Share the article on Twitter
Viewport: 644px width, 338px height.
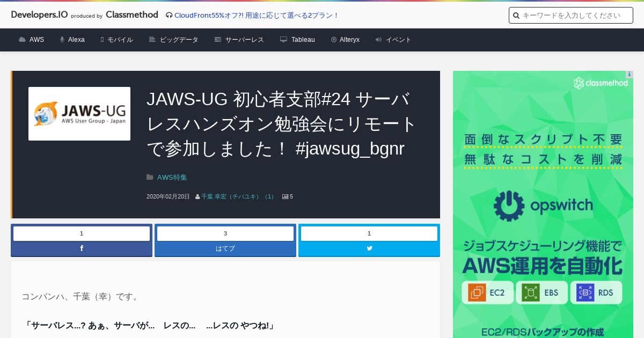pyautogui.click(x=369, y=248)
